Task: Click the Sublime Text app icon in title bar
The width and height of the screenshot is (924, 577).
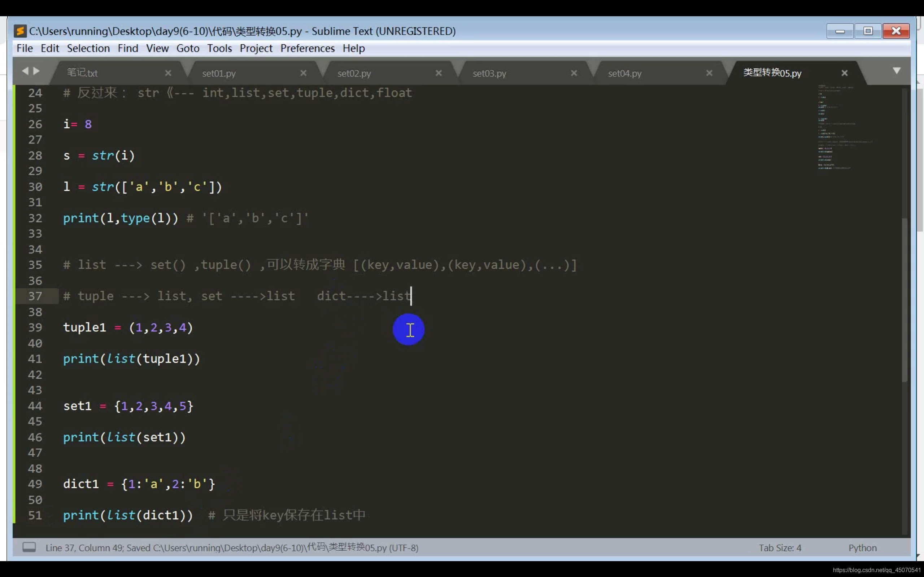Action: [20, 31]
